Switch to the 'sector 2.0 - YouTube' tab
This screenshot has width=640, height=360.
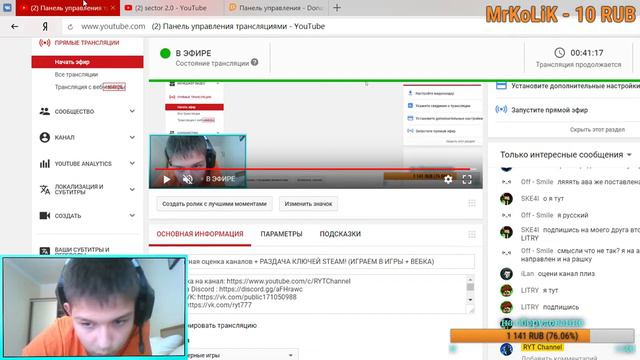tap(171, 8)
